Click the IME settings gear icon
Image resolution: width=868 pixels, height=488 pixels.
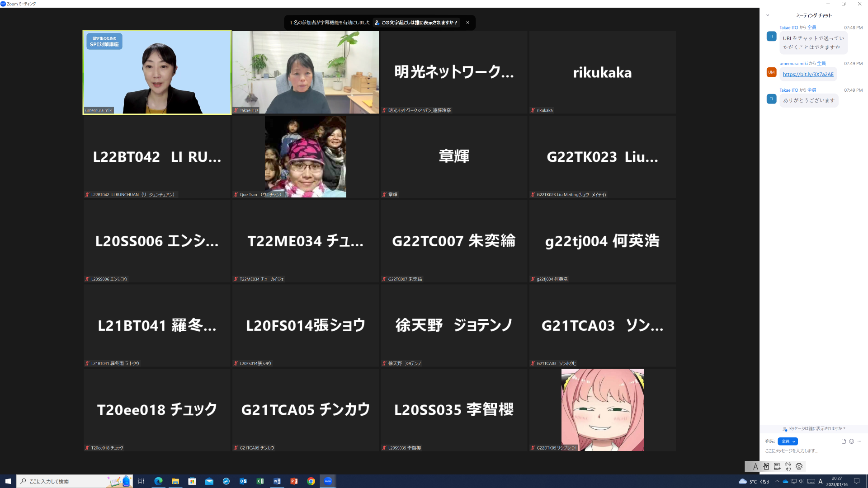click(x=799, y=466)
